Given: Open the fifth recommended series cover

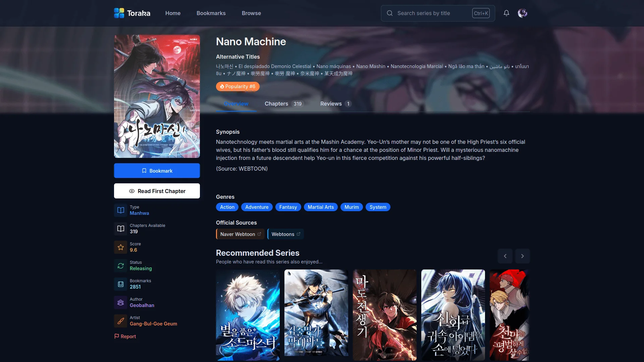Looking at the screenshot, I should [x=510, y=315].
